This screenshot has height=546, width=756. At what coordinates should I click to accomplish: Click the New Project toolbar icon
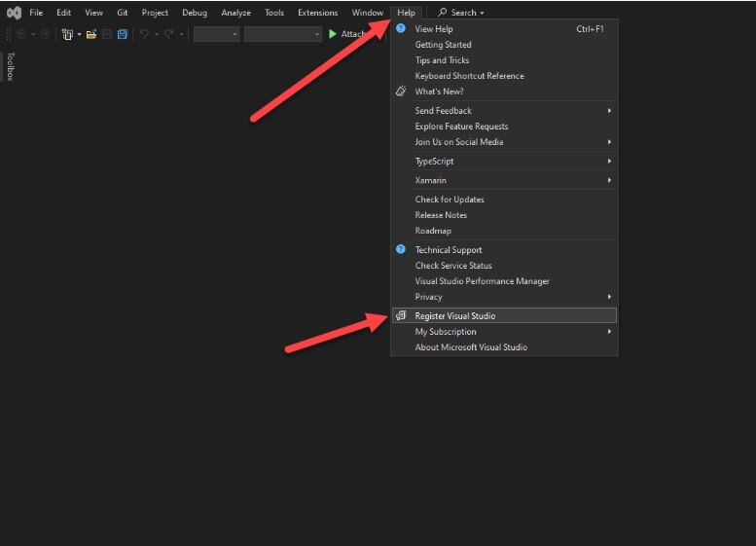tap(67, 34)
